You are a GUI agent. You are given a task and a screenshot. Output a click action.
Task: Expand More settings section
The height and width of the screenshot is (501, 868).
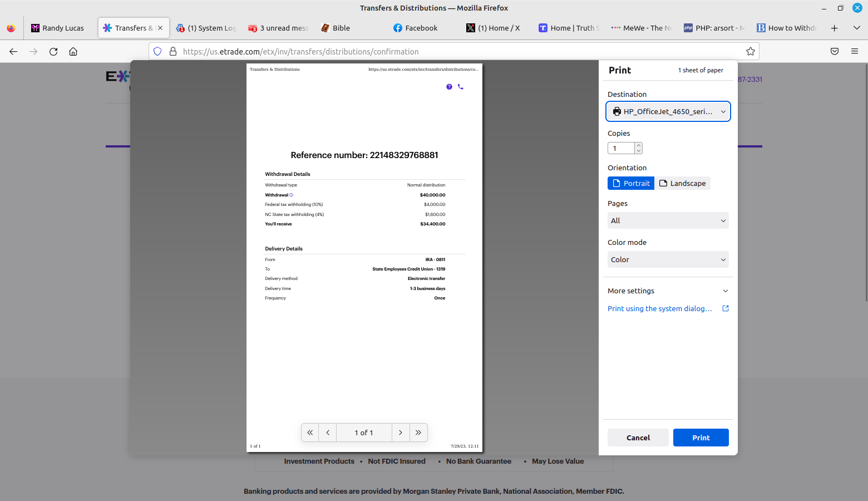click(668, 291)
